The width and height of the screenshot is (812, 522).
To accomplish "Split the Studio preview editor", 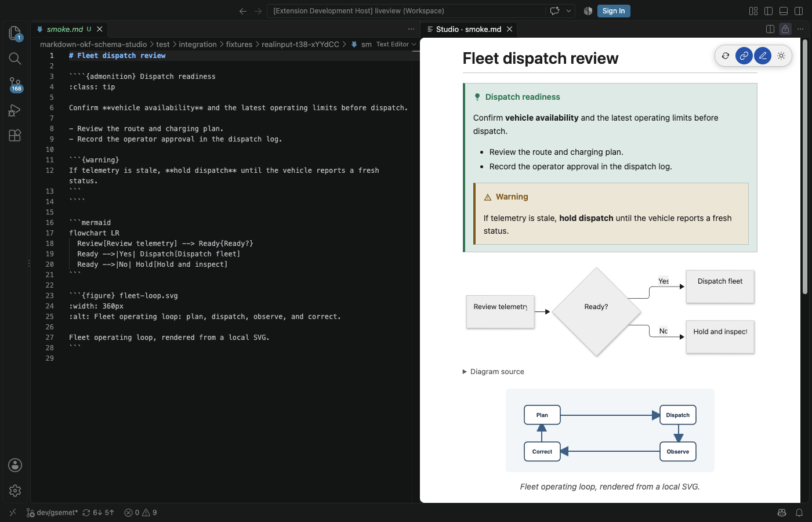I will 770,29.
